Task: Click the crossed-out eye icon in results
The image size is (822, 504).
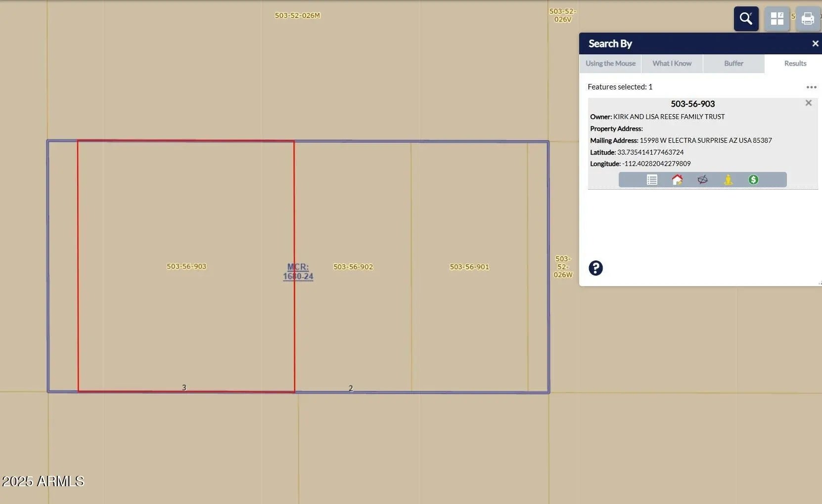Action: click(702, 180)
